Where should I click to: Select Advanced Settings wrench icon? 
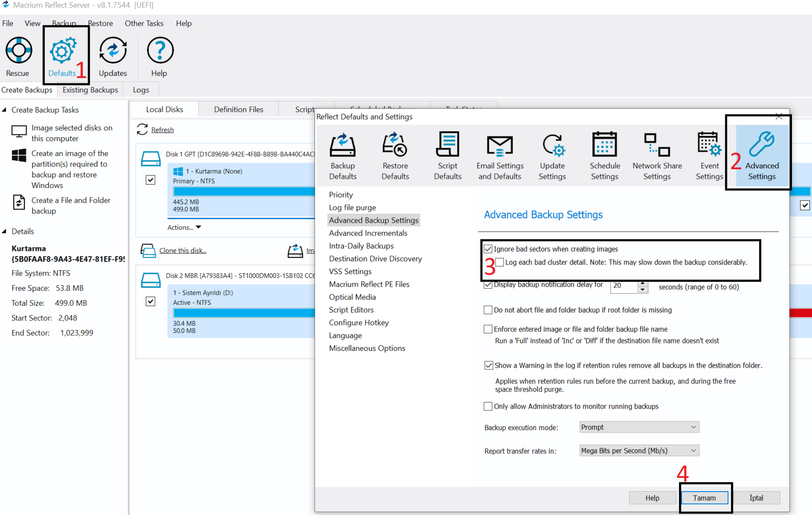[x=762, y=144]
